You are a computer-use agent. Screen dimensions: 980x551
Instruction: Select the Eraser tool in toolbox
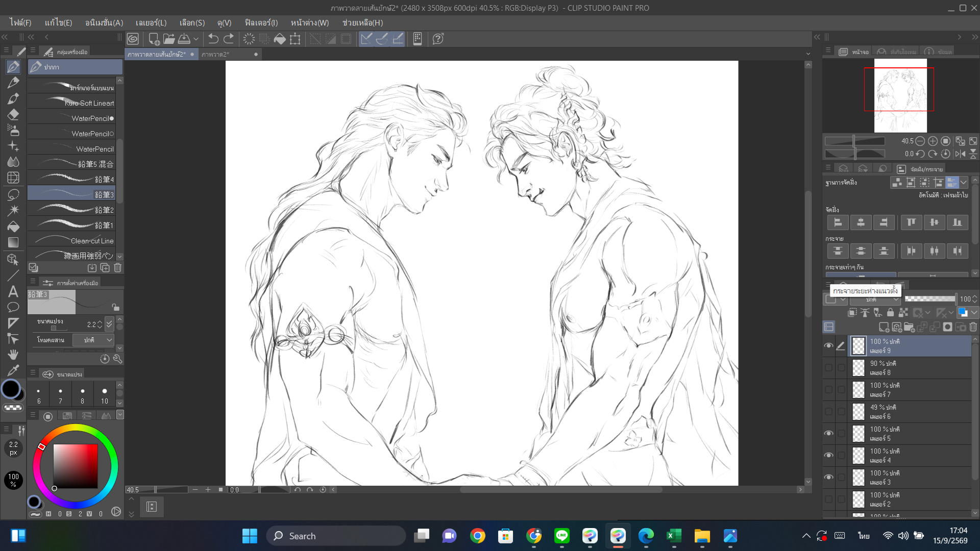(x=13, y=114)
